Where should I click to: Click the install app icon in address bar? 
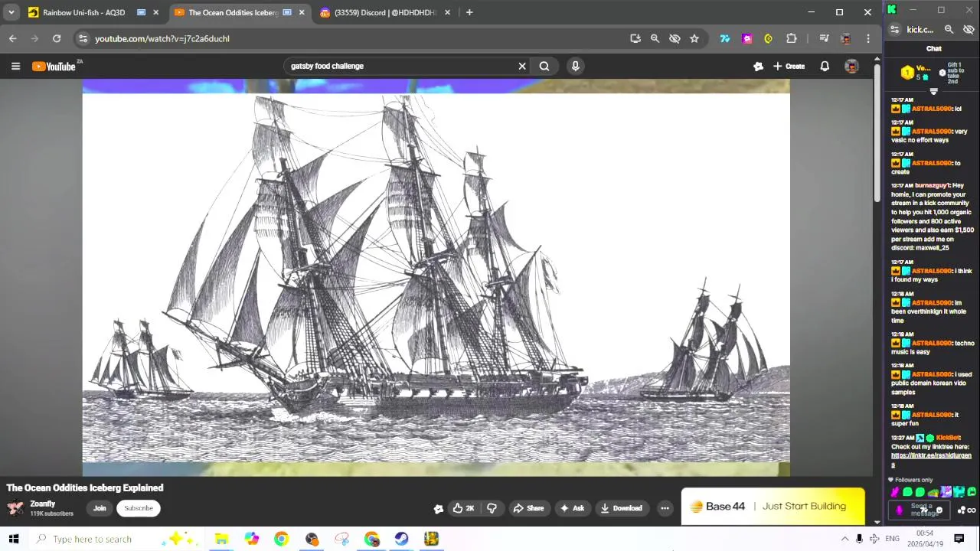635,38
